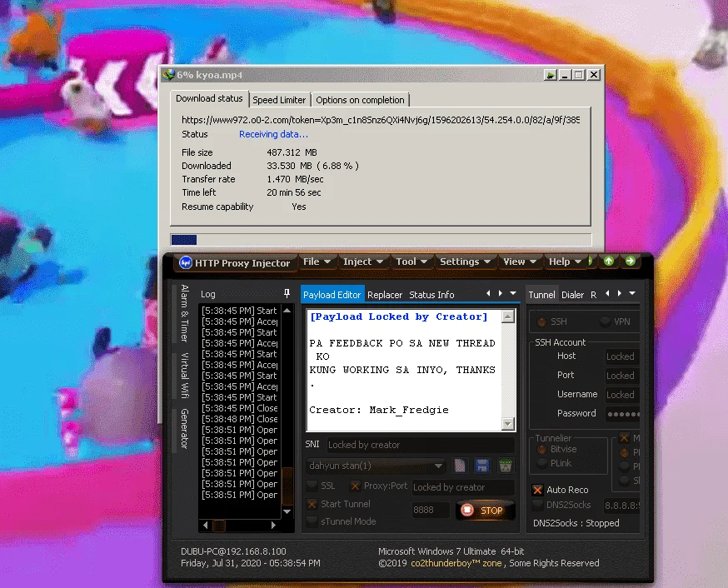Open the Inject menu dropdown
Viewport: 728px width, 588px height.
[x=362, y=262]
